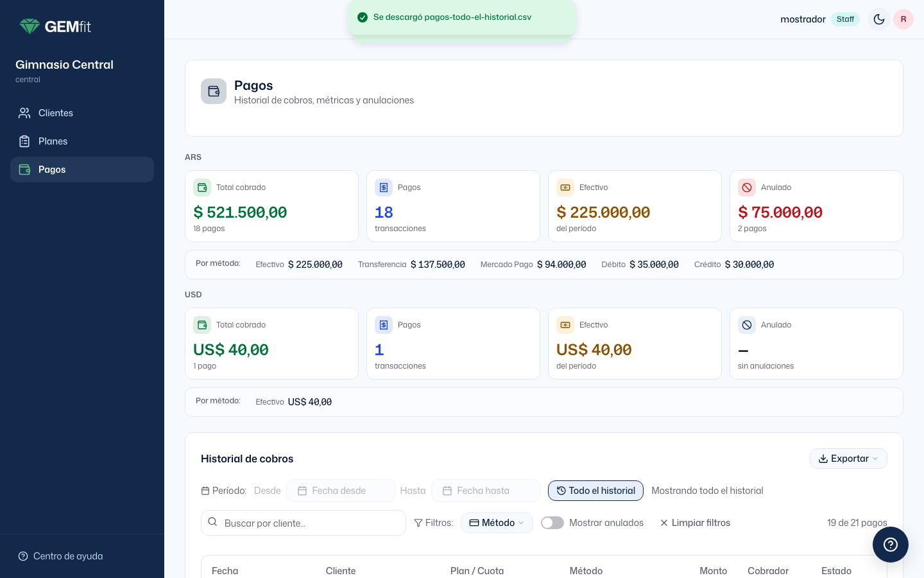
Task: Click the ARS Total cobrado wallet icon
Action: (x=202, y=188)
